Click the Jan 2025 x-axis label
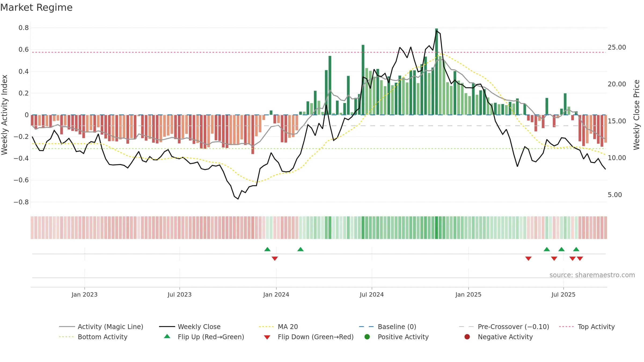 point(468,294)
